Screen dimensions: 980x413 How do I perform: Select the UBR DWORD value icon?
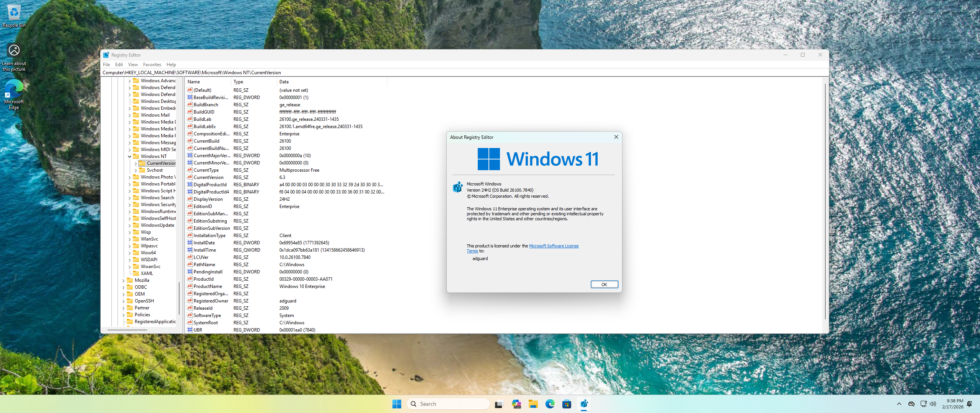point(190,330)
